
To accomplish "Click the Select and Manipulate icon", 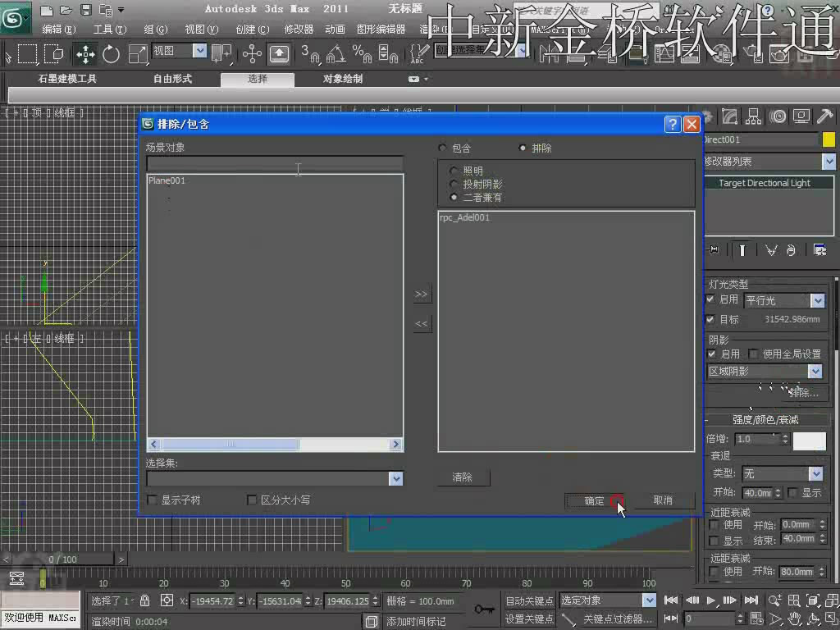I will [251, 53].
